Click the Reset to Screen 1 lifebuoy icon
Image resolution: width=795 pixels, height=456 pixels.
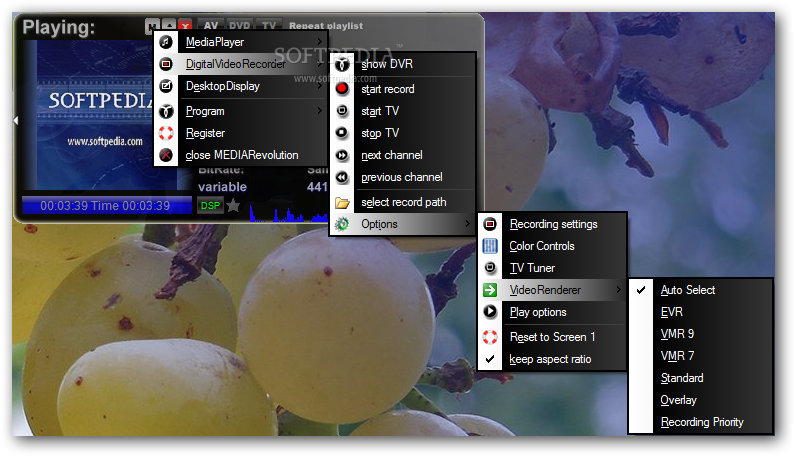click(490, 337)
